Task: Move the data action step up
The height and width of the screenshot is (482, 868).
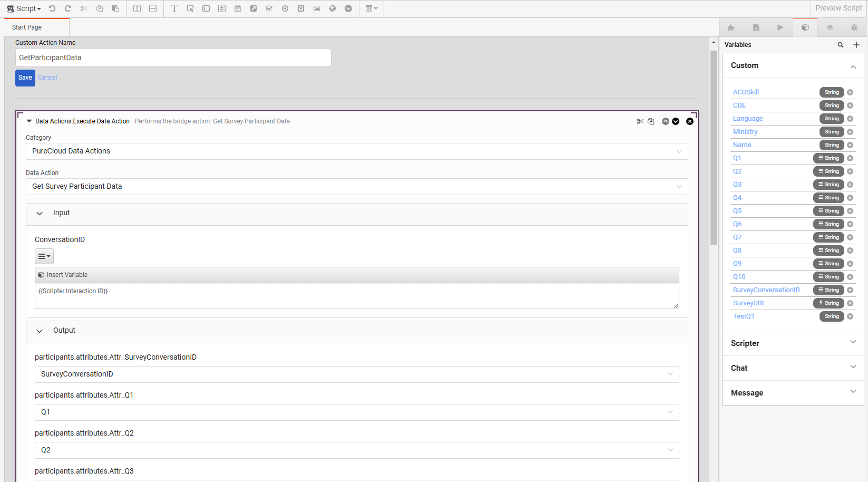Action: [666, 121]
